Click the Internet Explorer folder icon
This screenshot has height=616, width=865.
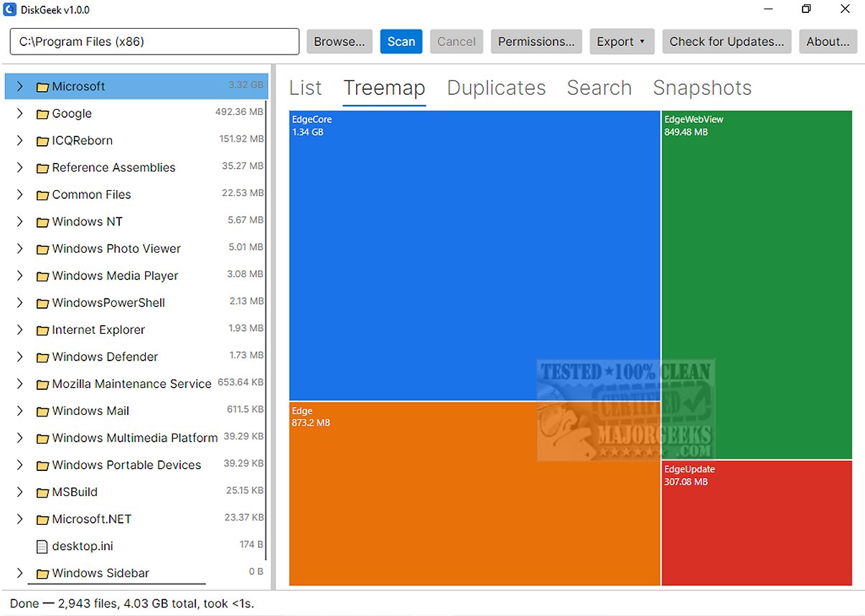pos(42,330)
